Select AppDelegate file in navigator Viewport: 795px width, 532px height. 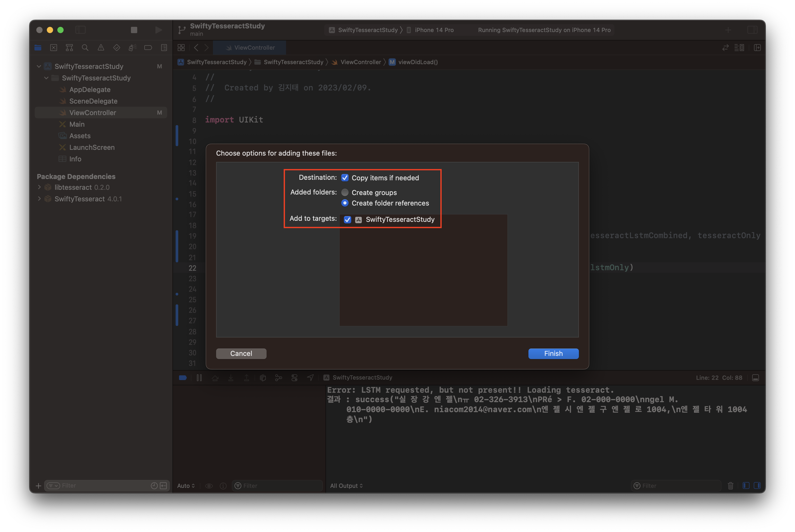90,90
